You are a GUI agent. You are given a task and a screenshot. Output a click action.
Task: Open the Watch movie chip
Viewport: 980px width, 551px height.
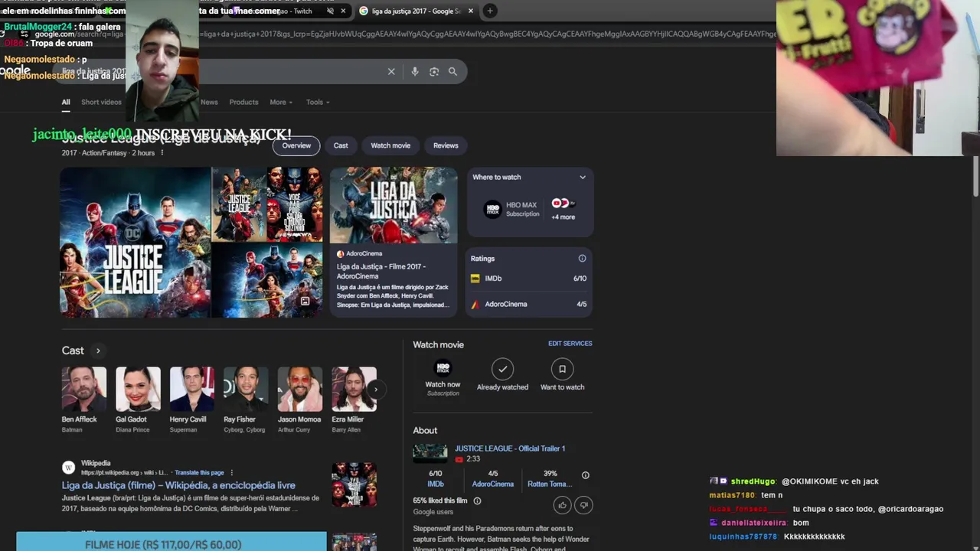click(390, 145)
